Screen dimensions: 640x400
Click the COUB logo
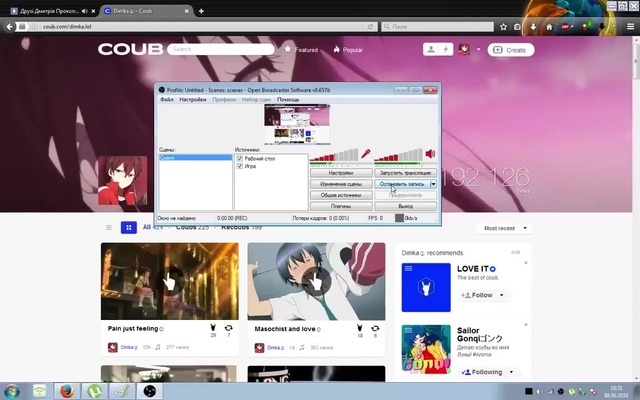tap(128, 48)
